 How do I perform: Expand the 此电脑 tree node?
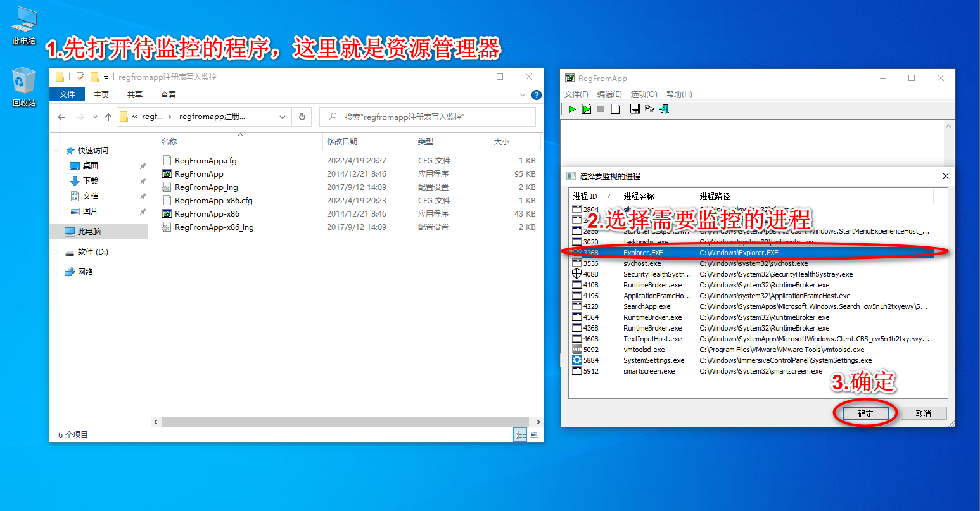57,232
